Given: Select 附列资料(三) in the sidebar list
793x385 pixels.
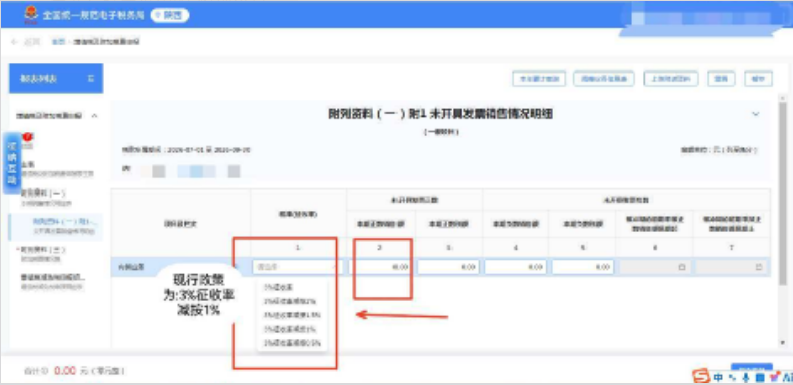Looking at the screenshot, I should 46,253.
